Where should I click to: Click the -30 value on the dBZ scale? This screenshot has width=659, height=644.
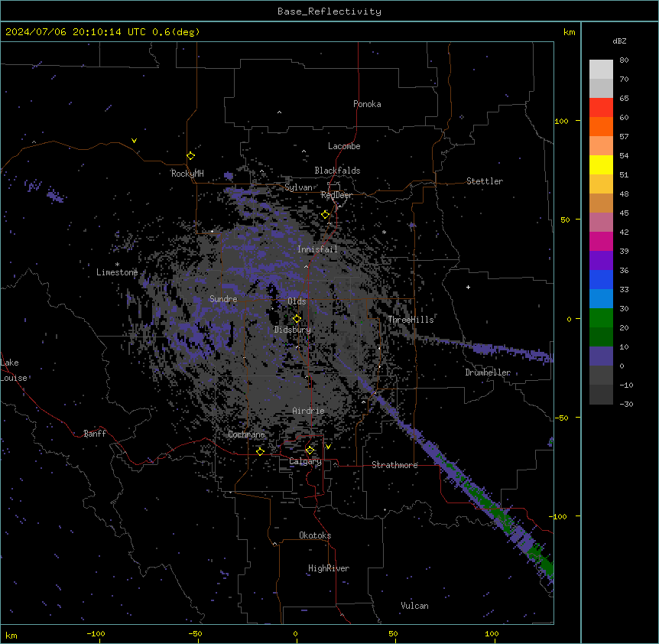(x=626, y=404)
